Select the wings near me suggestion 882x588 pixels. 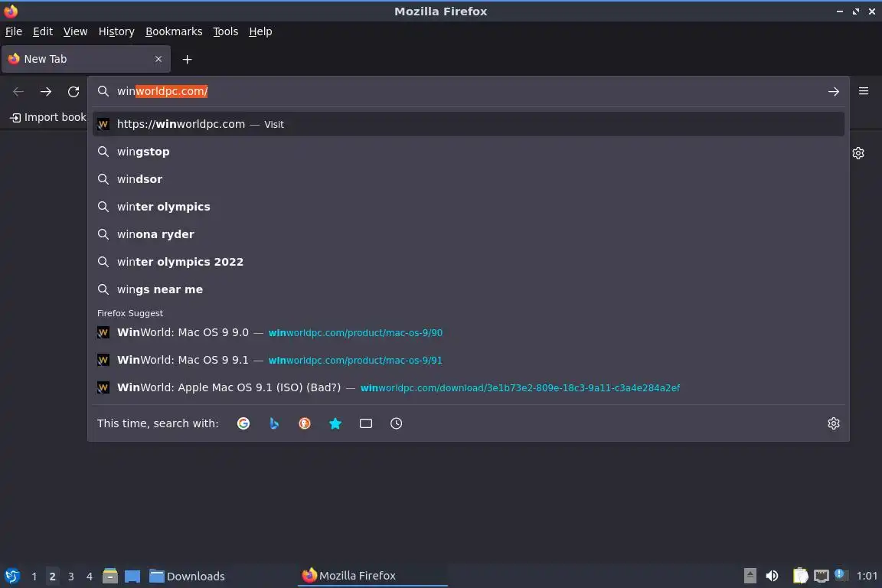(x=469, y=289)
